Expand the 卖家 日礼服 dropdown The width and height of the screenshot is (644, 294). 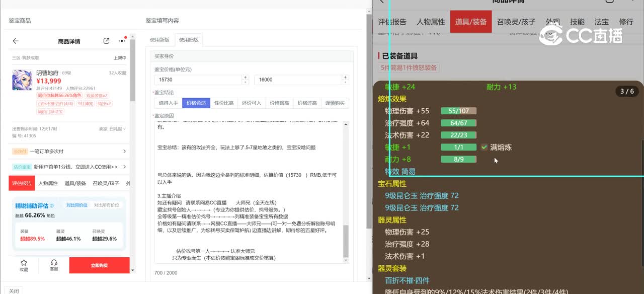point(124,129)
